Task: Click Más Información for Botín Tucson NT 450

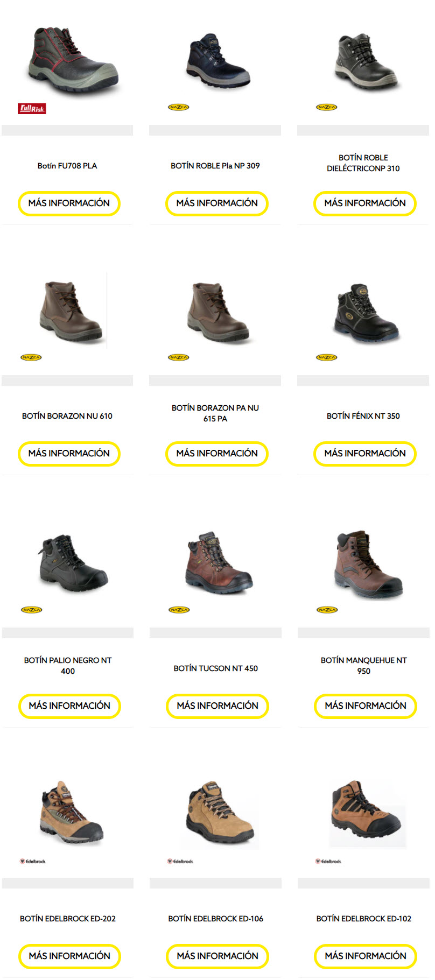Action: tap(217, 706)
